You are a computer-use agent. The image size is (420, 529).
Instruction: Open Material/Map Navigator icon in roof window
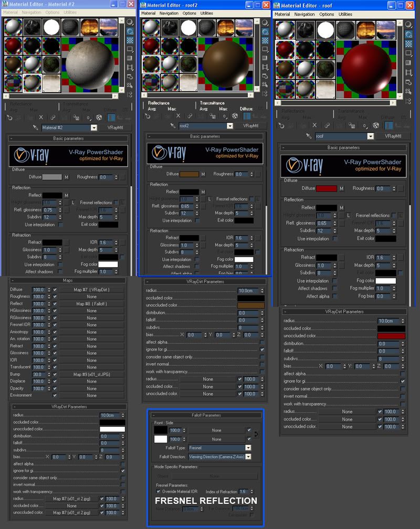[x=408, y=101]
